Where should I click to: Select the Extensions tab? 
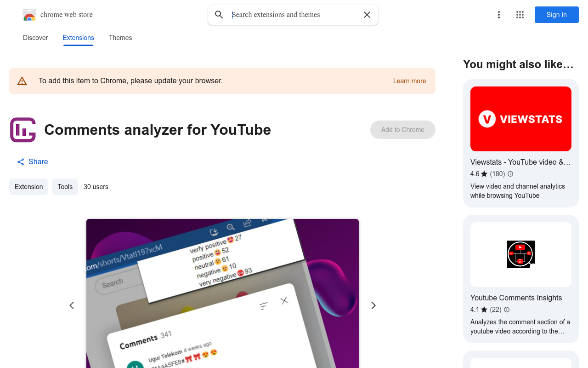(79, 38)
